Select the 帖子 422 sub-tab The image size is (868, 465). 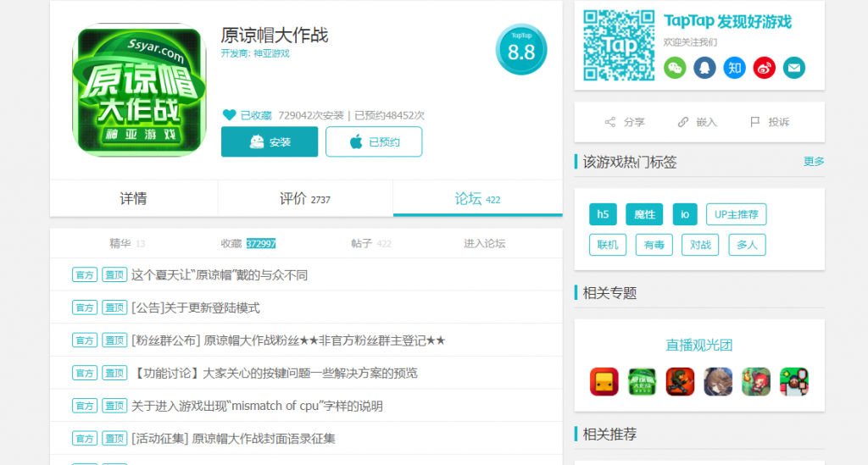(x=371, y=243)
